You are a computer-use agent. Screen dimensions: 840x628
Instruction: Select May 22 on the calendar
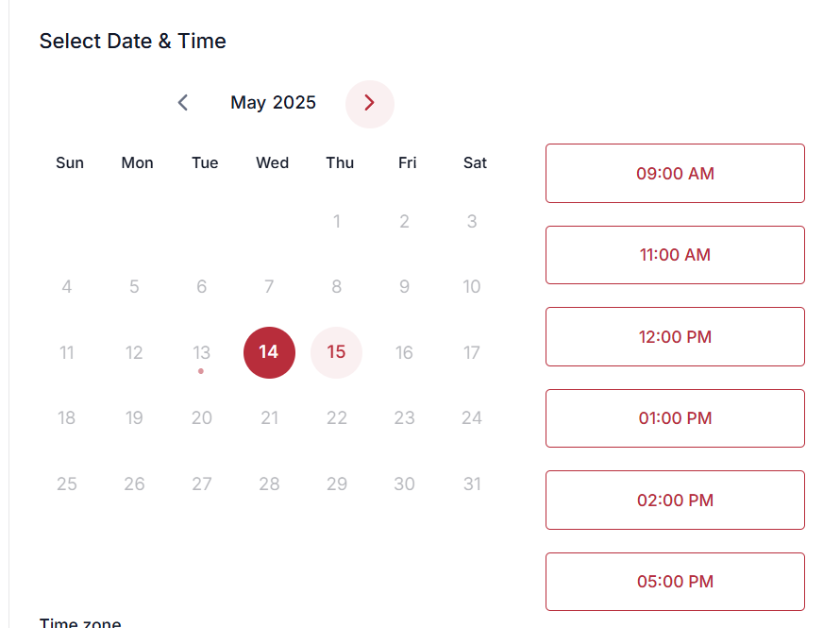(337, 417)
